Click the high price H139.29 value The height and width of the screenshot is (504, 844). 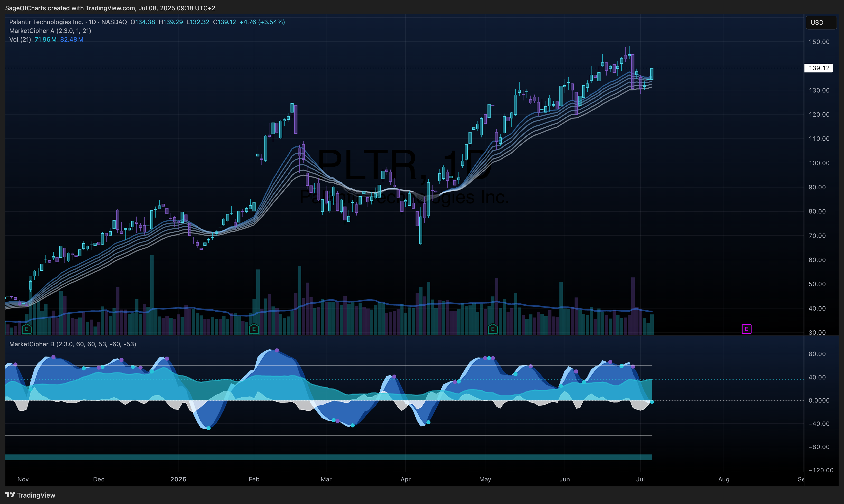coord(171,22)
